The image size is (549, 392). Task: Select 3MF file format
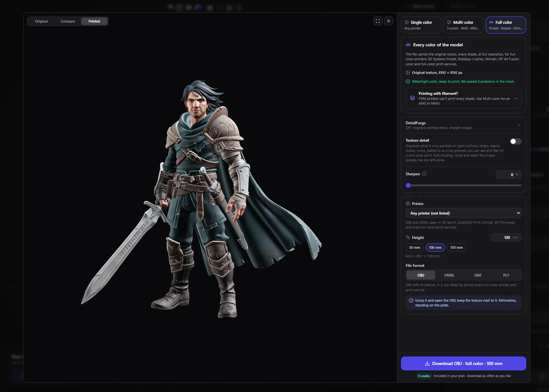[478, 275]
